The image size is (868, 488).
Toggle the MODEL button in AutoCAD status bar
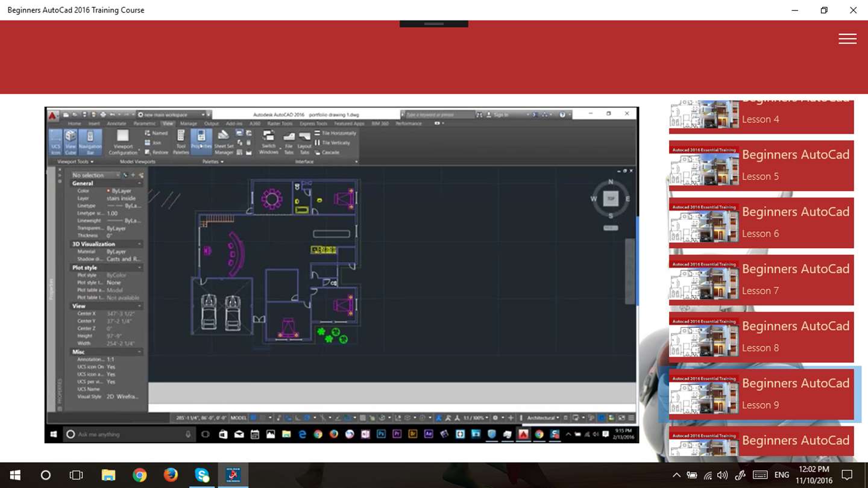(x=239, y=418)
